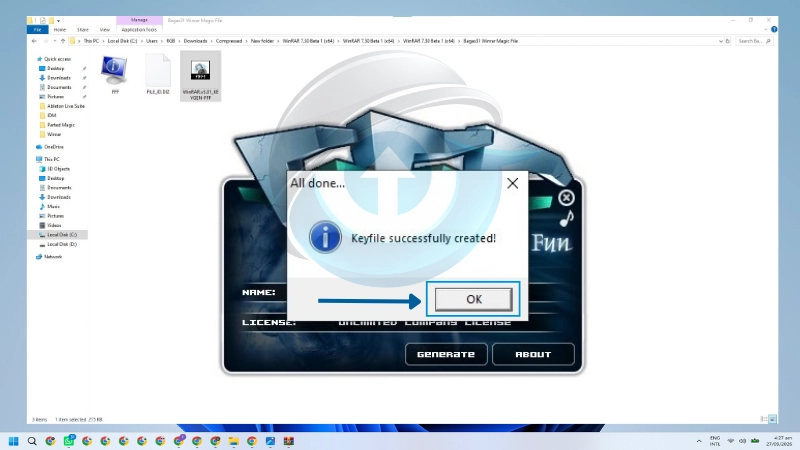Open the address bar history dropdown

click(x=720, y=41)
